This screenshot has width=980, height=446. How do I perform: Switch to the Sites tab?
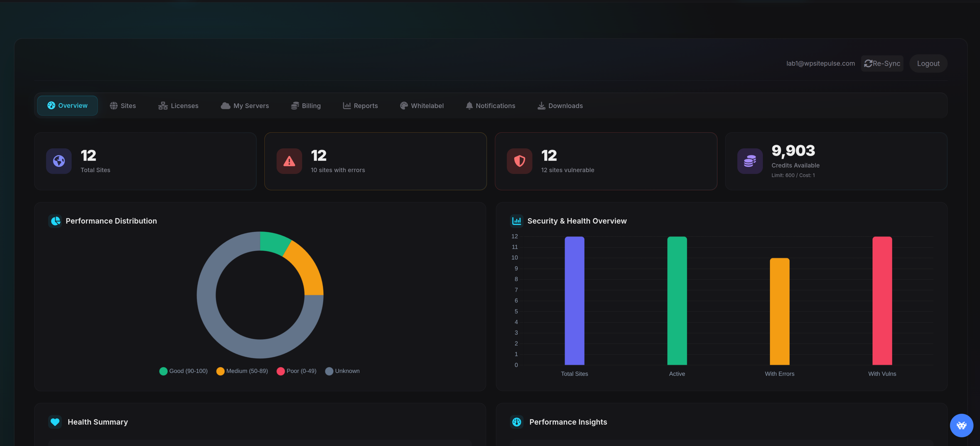pyautogui.click(x=122, y=106)
